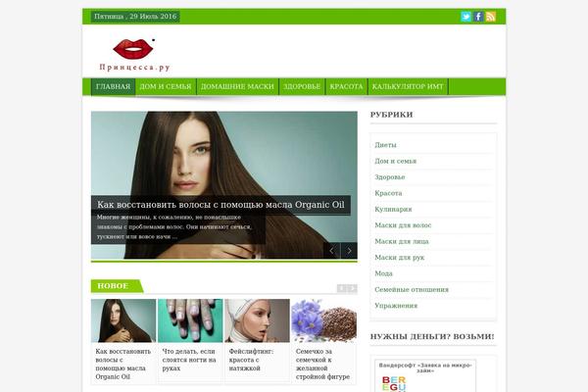Open article Что делать, если слоятся ногти
This screenshot has height=392, width=588.
tap(189, 360)
